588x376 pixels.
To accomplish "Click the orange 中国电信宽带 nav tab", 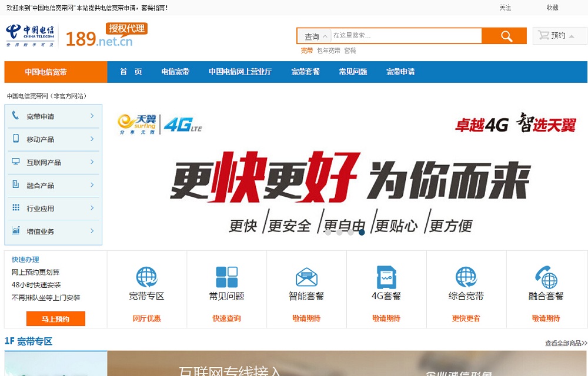I will (x=56, y=72).
